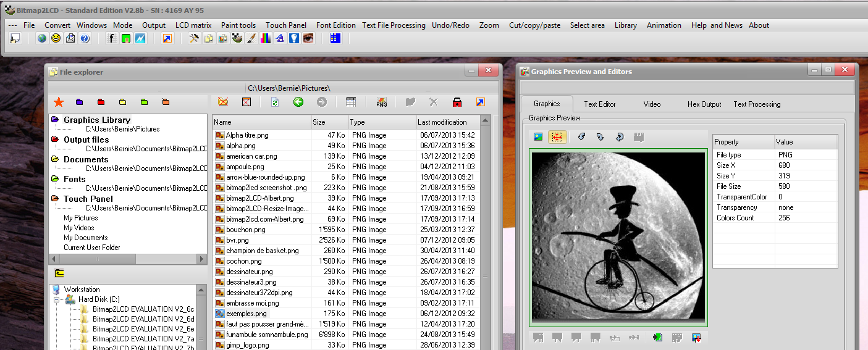The width and height of the screenshot is (868, 350).
Task: Open the Paint tools menu
Action: (238, 25)
